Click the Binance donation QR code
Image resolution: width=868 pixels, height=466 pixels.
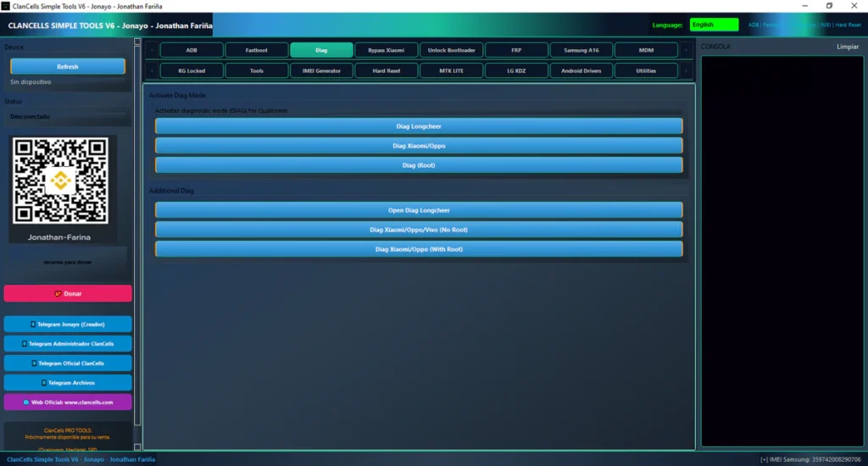(x=59, y=180)
